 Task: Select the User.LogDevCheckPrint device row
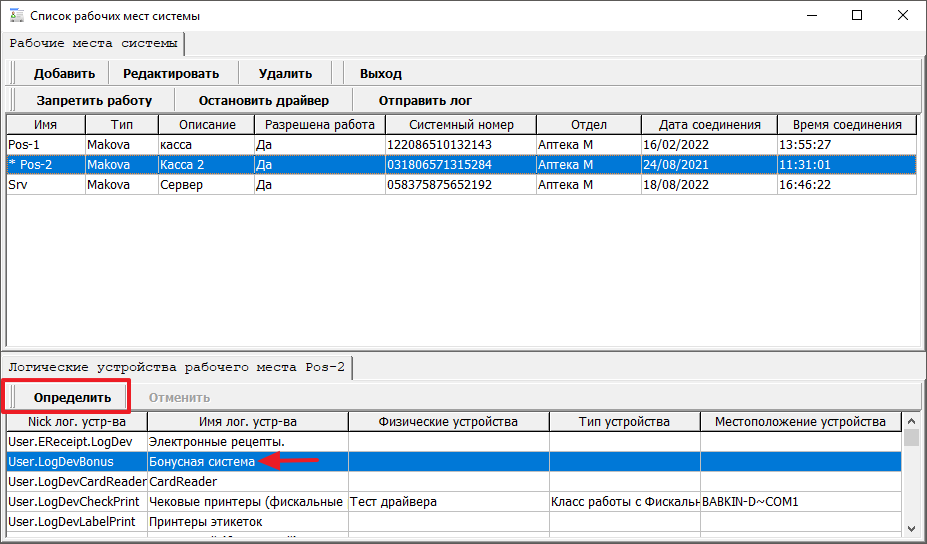75,501
